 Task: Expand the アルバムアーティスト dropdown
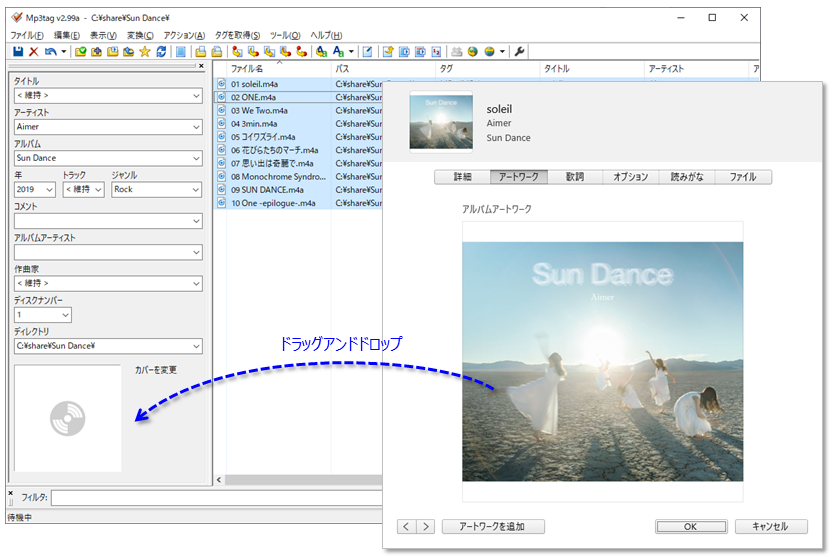click(196, 252)
